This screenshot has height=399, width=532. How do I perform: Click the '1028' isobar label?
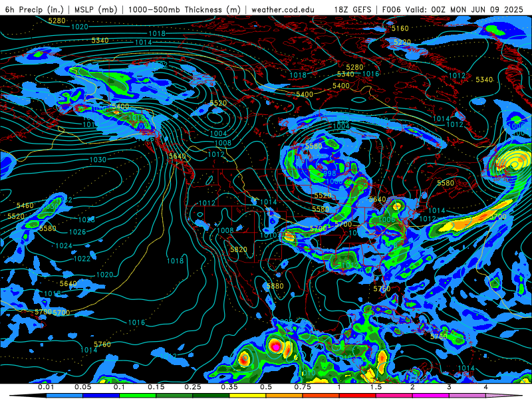point(86,219)
